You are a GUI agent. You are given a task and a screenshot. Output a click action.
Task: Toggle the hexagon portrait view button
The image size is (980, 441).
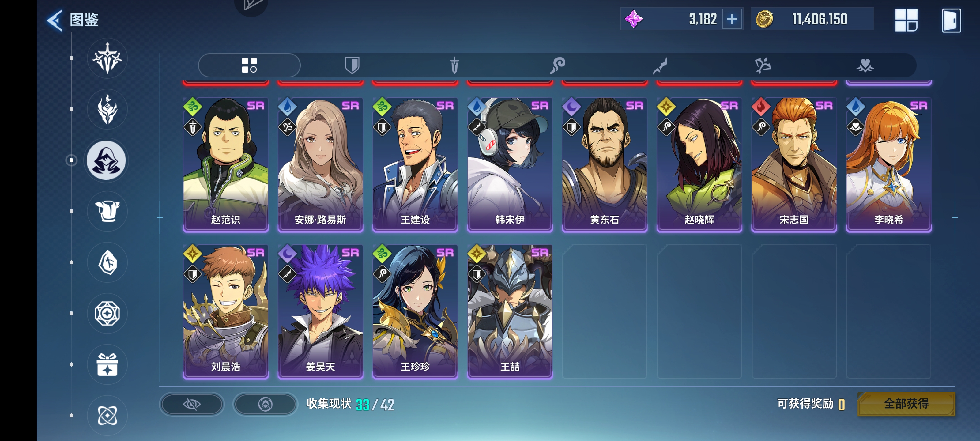point(265,404)
